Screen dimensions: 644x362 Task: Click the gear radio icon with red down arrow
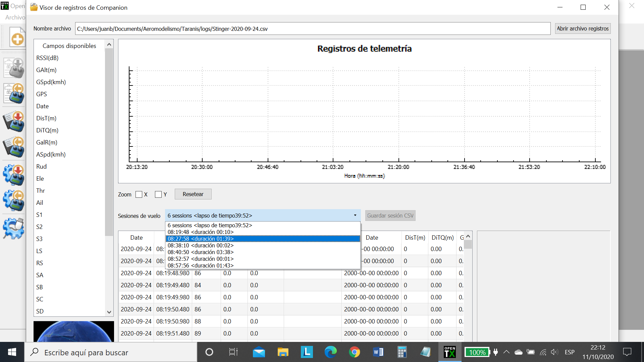pos(14,175)
